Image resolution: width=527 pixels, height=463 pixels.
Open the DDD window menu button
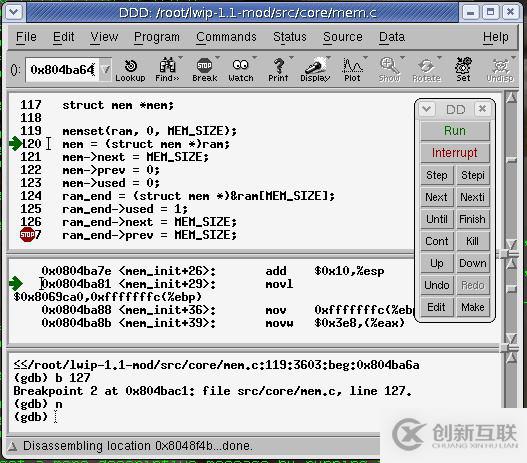(14, 13)
